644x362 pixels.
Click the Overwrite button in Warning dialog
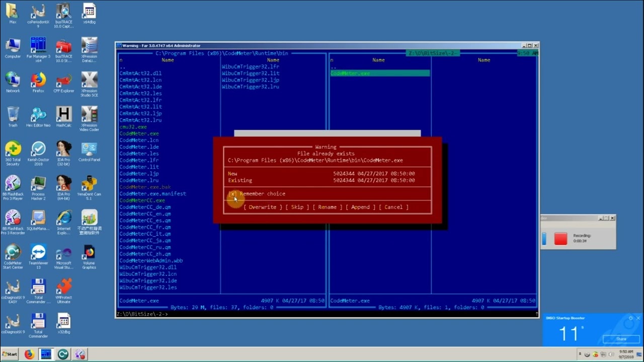pyautogui.click(x=263, y=207)
